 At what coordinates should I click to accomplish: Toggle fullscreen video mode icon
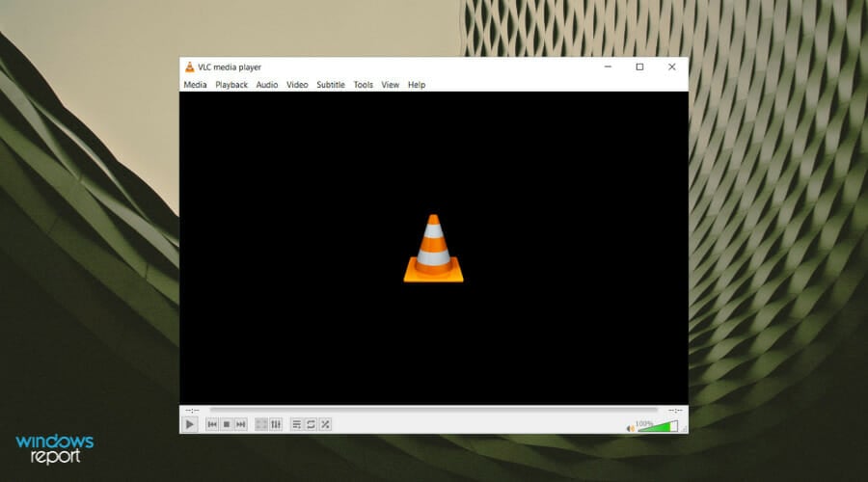pos(261,424)
